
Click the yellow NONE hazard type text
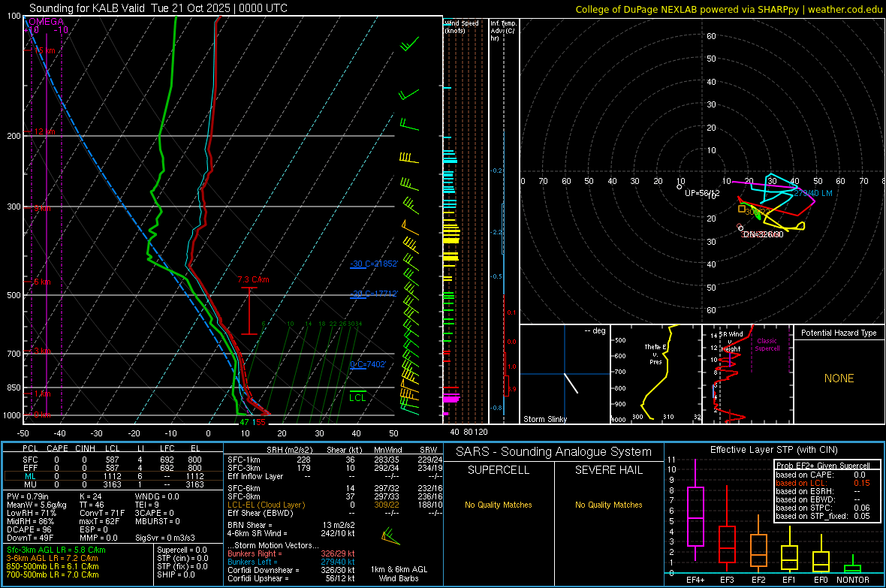(839, 378)
